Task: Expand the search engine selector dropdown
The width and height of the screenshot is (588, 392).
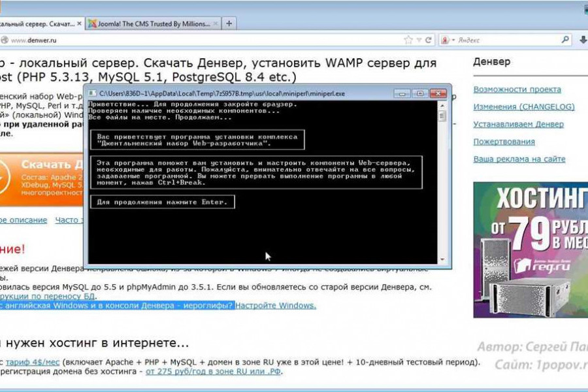Action: tap(454, 40)
